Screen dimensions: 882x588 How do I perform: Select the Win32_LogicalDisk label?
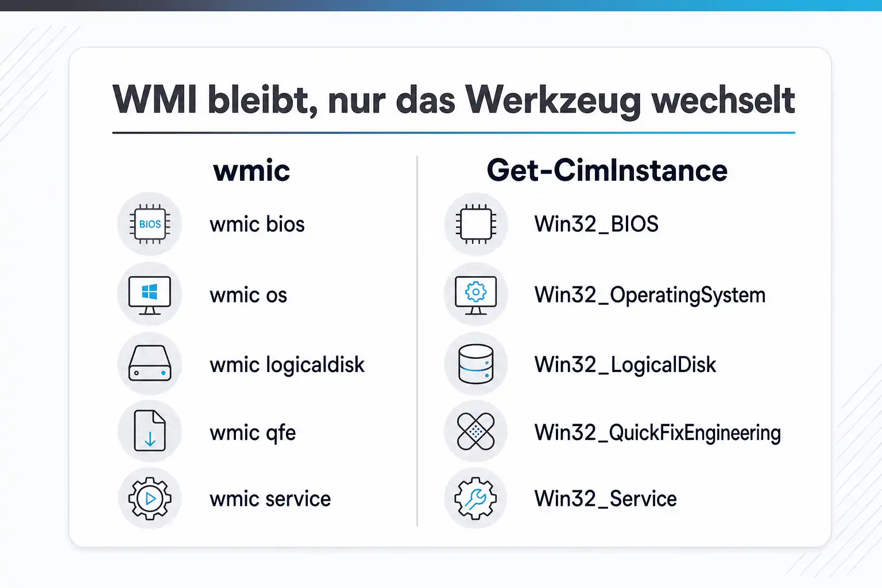625,365
